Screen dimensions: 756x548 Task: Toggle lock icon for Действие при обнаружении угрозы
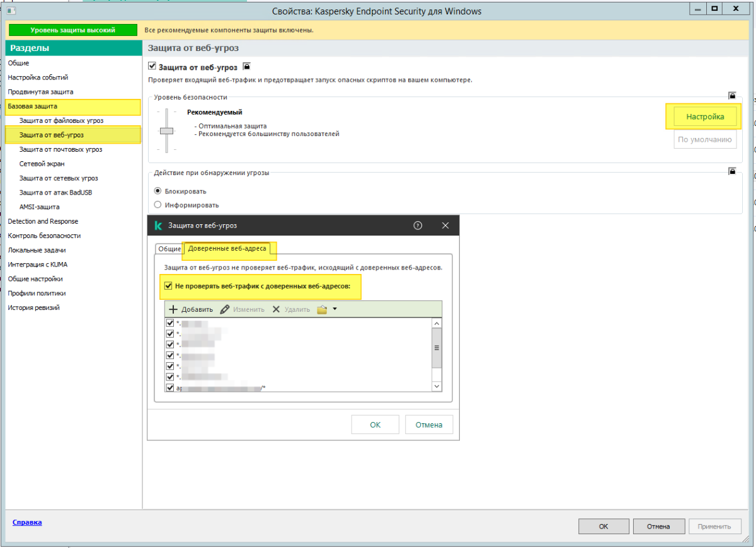(732, 171)
